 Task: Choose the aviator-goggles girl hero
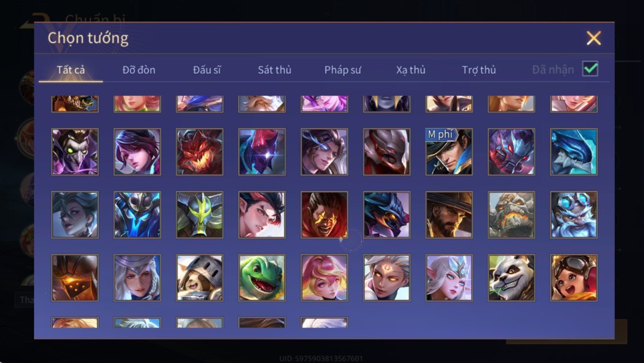tap(574, 277)
